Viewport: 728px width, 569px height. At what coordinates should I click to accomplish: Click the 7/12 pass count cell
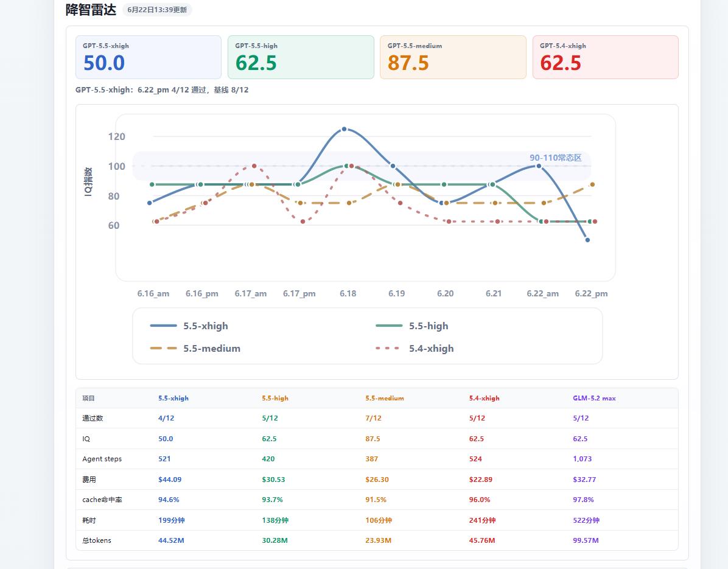(x=373, y=418)
